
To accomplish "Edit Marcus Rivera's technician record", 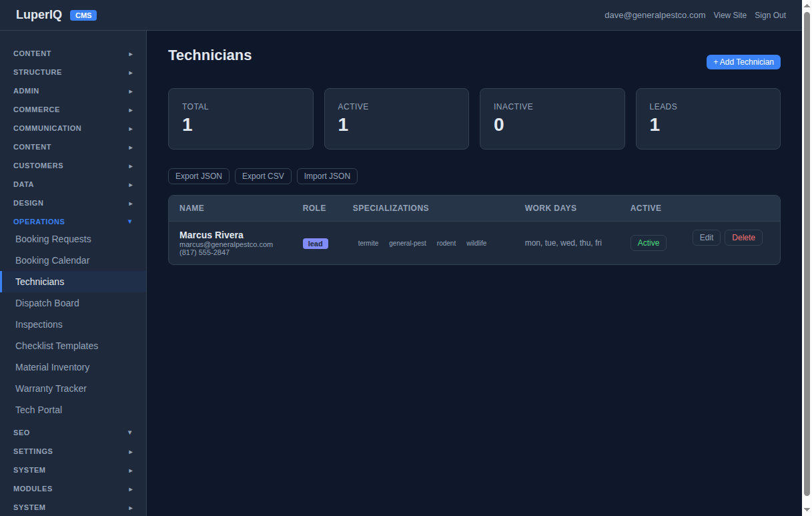I will click(x=706, y=238).
